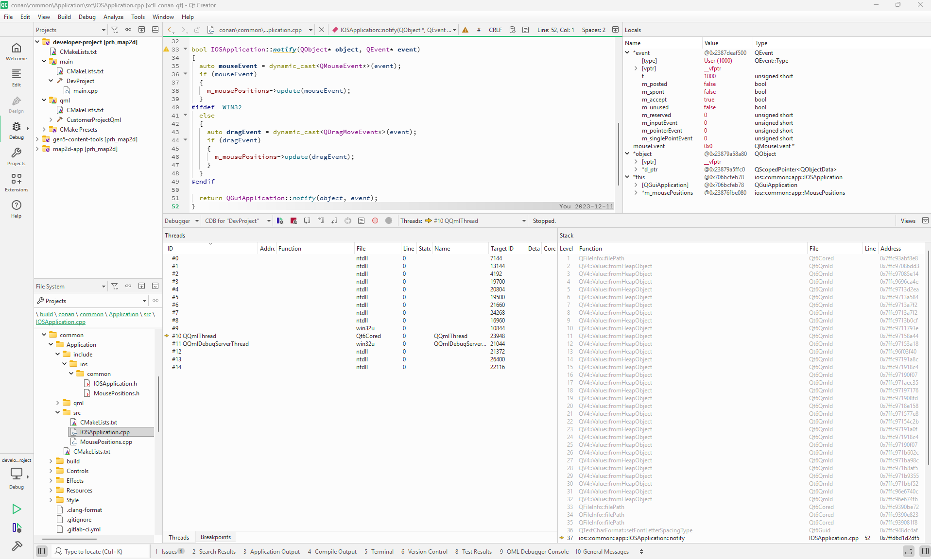Click the green Run button

(x=17, y=509)
